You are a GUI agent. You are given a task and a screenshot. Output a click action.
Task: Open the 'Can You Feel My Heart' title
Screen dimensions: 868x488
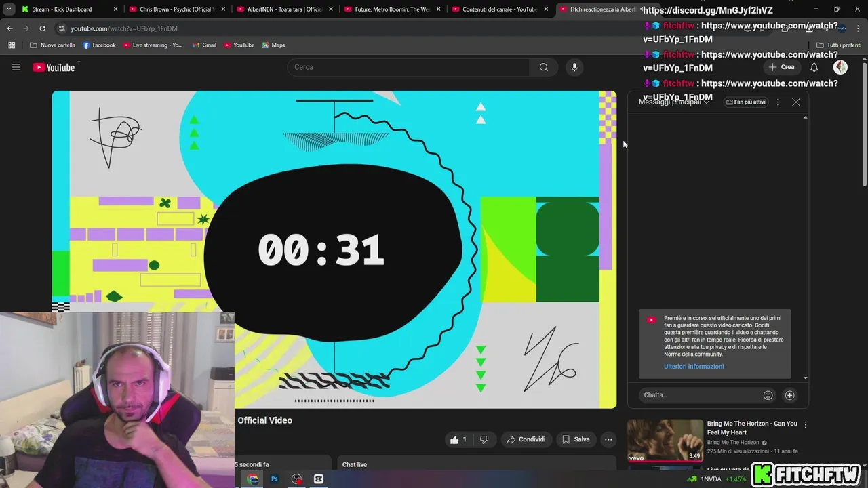point(752,428)
